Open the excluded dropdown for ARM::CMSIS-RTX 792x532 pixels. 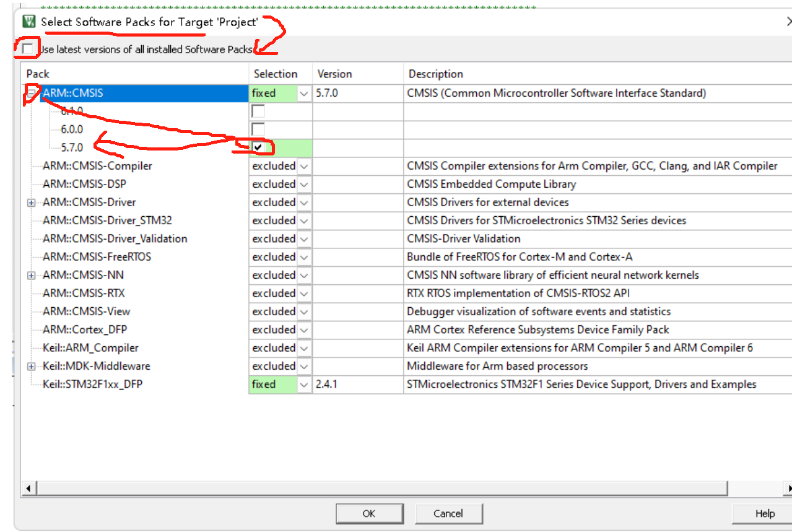click(304, 293)
